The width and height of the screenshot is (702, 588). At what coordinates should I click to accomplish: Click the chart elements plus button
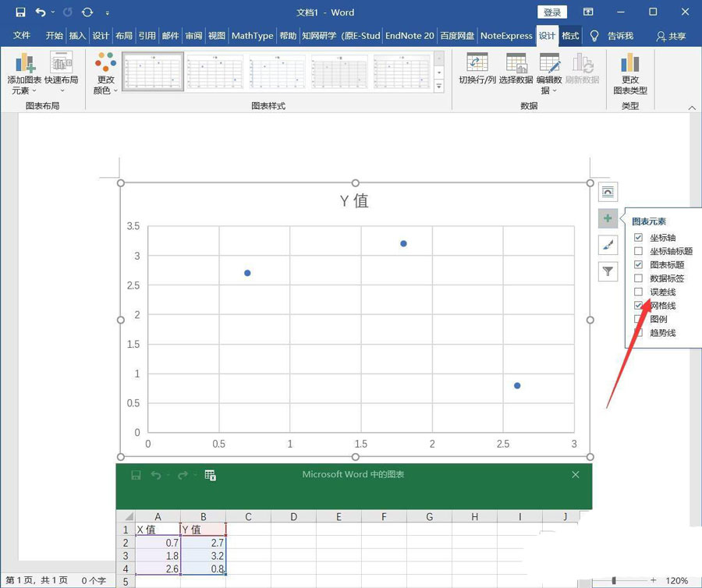(x=608, y=219)
